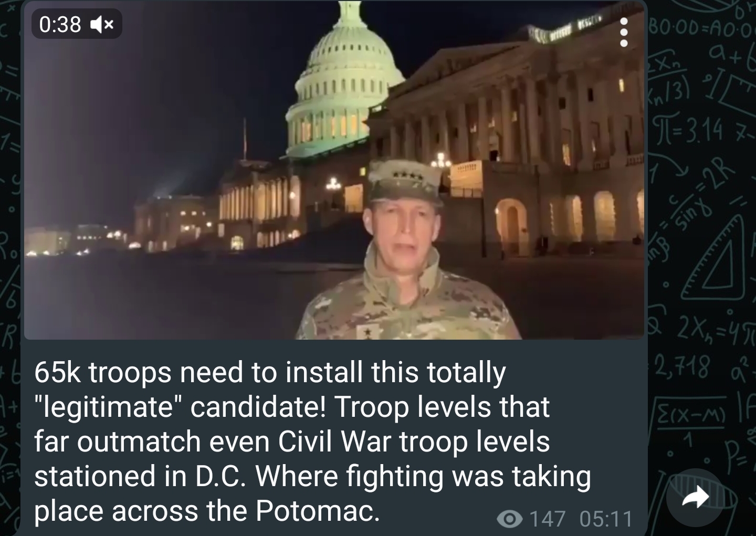Open the three-dot video options menu

624,33
